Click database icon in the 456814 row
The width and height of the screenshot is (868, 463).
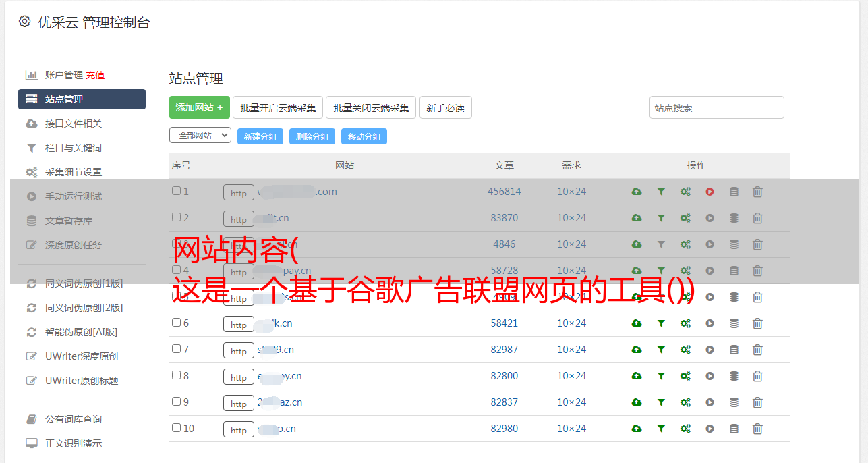[x=734, y=192]
